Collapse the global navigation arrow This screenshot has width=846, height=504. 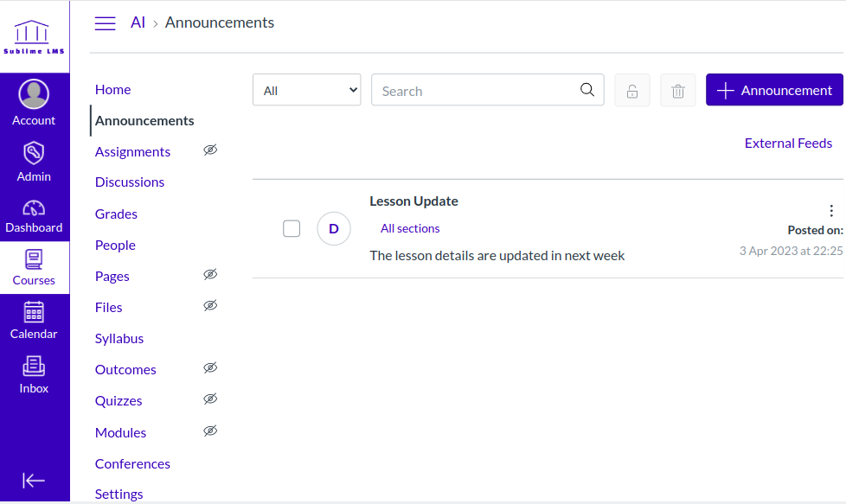tap(34, 481)
